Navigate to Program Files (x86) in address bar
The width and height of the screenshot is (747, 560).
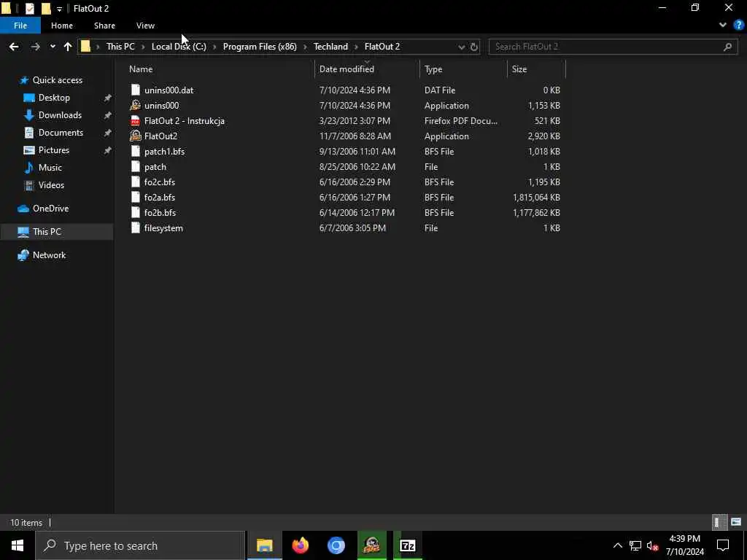click(260, 47)
